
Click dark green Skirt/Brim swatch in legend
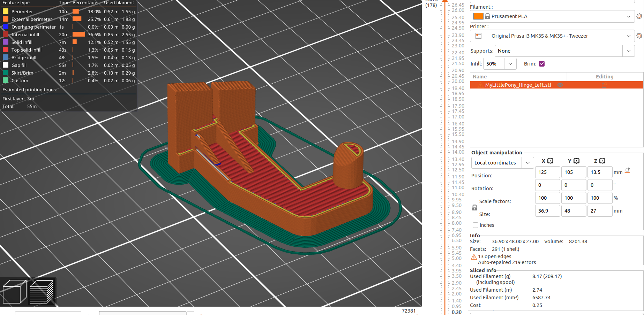click(6, 73)
